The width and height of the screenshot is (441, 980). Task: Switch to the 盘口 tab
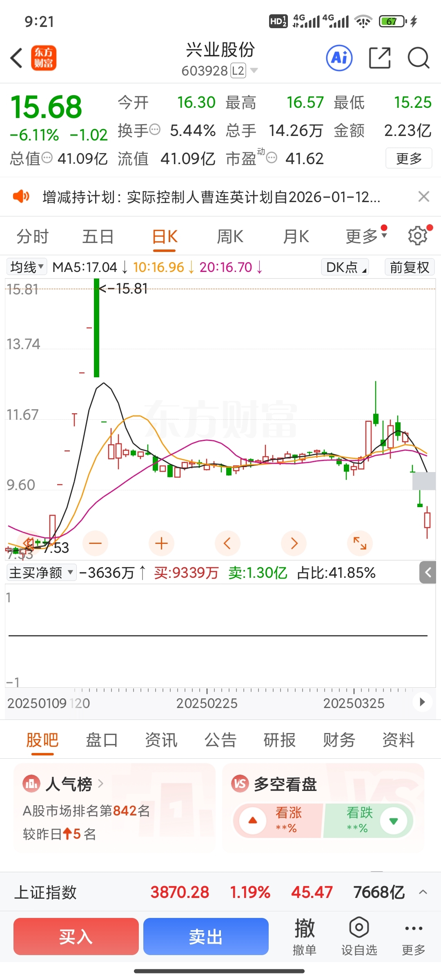[102, 739]
